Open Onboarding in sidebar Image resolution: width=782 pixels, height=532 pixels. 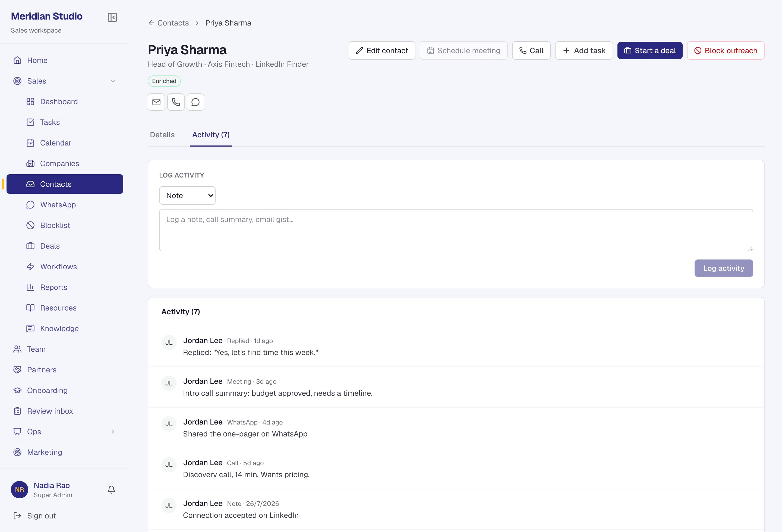point(65,390)
